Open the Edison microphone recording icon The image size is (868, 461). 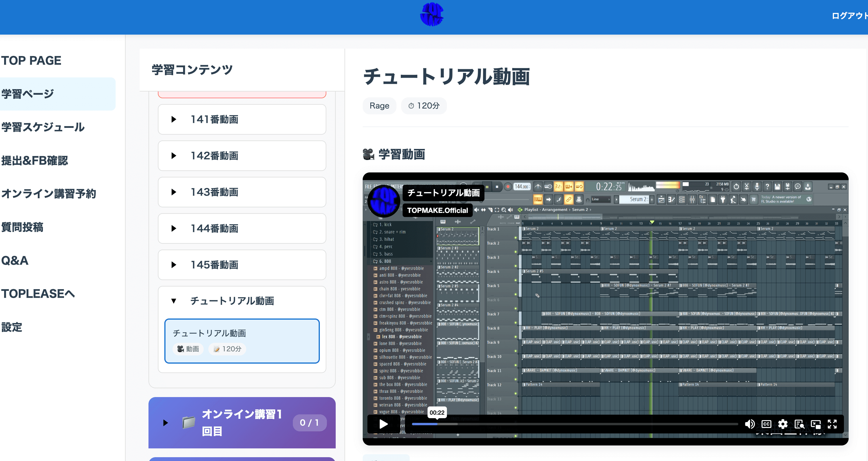(x=757, y=186)
